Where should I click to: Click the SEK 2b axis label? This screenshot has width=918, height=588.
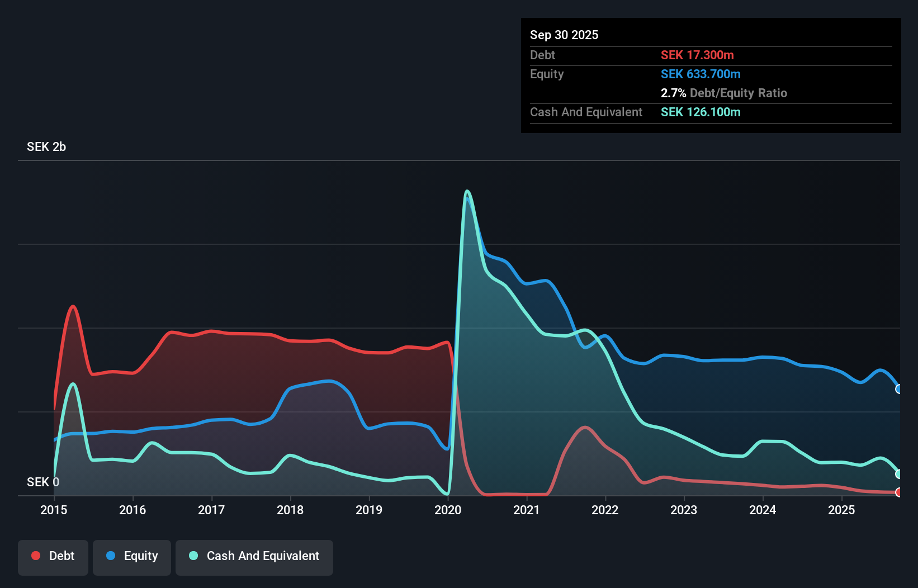[x=46, y=146]
